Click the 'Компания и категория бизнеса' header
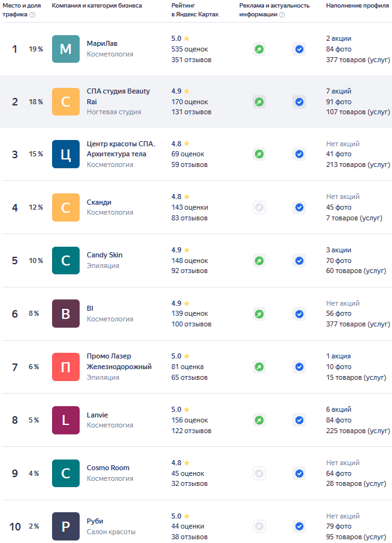Image resolution: width=392 pixels, height=543 pixels. 97,6
